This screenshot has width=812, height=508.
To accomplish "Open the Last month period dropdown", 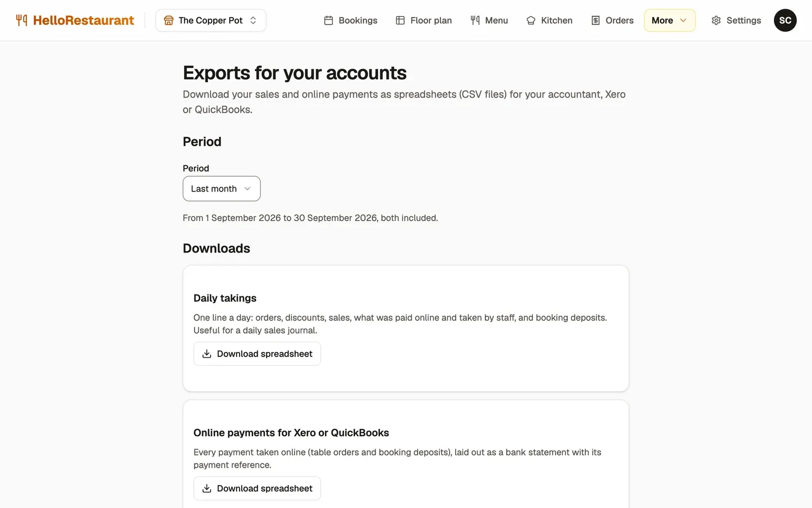I will (221, 188).
